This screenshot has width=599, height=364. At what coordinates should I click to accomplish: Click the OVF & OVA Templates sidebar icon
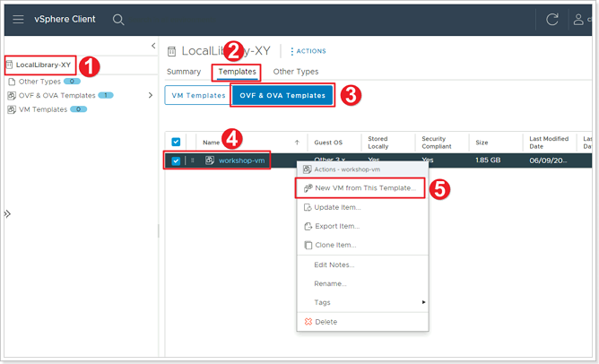coord(12,96)
